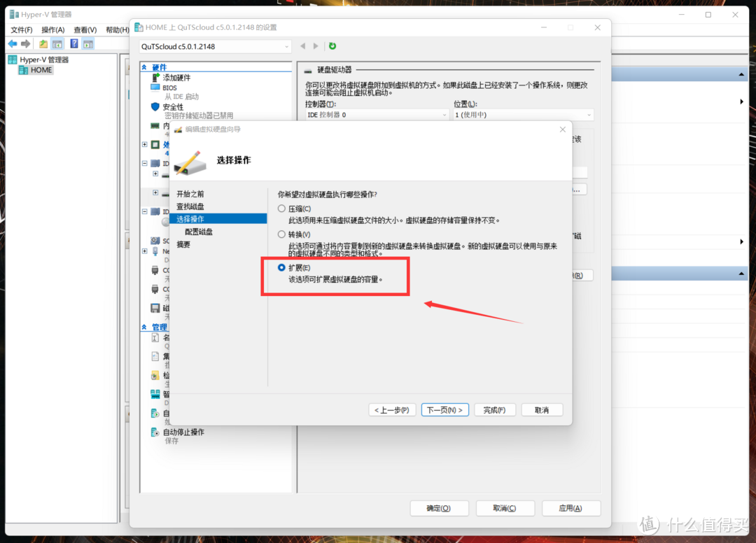Expand the processor node plus box
The width and height of the screenshot is (756, 543).
145,144
